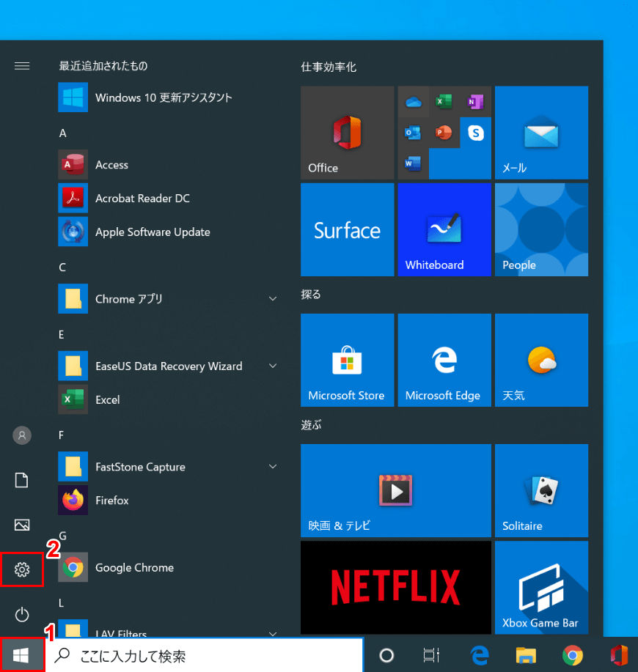Open Outlook small tile icon

(414, 133)
